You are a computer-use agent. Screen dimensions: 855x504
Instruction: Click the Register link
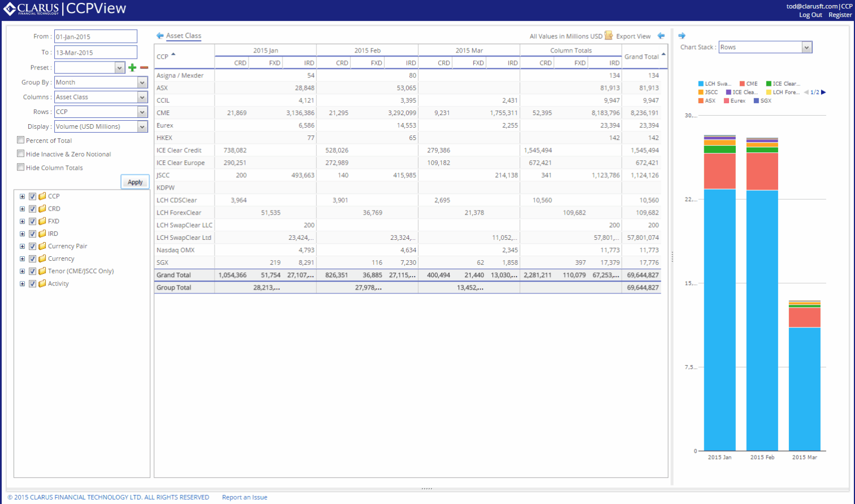pos(840,15)
